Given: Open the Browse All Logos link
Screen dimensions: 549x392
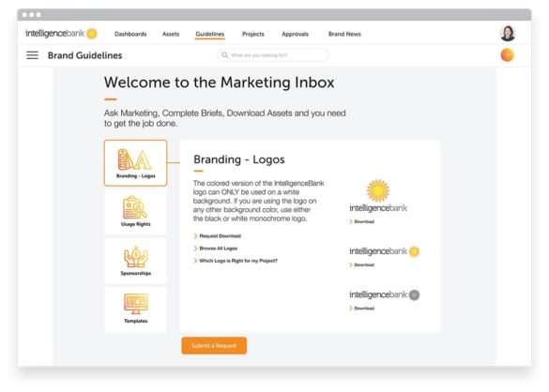Looking at the screenshot, I should click(x=216, y=249).
